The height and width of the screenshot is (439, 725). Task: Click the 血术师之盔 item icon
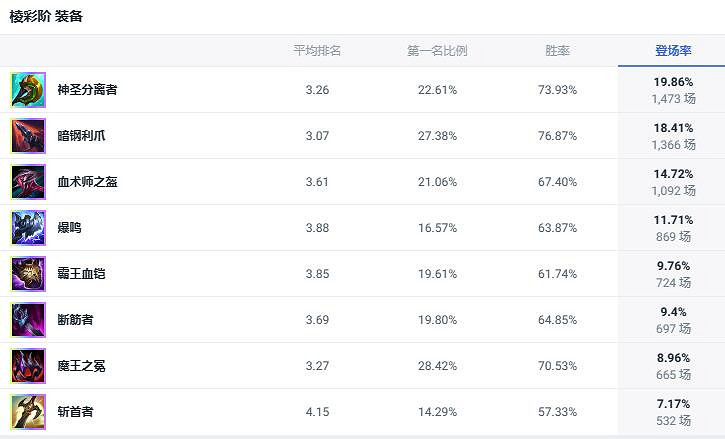point(28,182)
